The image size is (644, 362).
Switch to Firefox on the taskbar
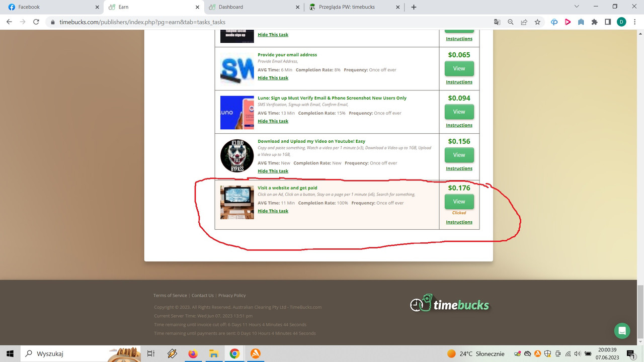click(193, 353)
